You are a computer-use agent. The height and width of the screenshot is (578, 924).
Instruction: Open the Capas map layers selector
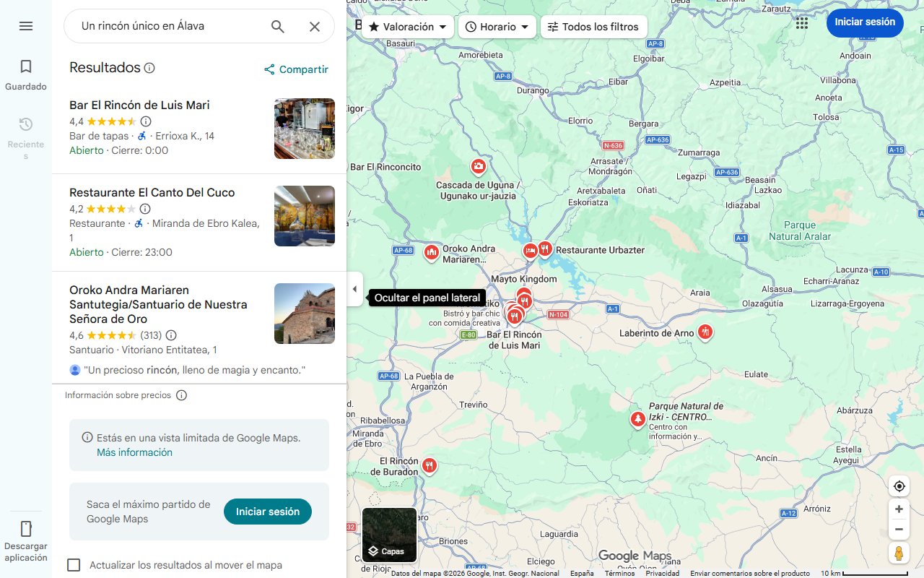(x=389, y=535)
